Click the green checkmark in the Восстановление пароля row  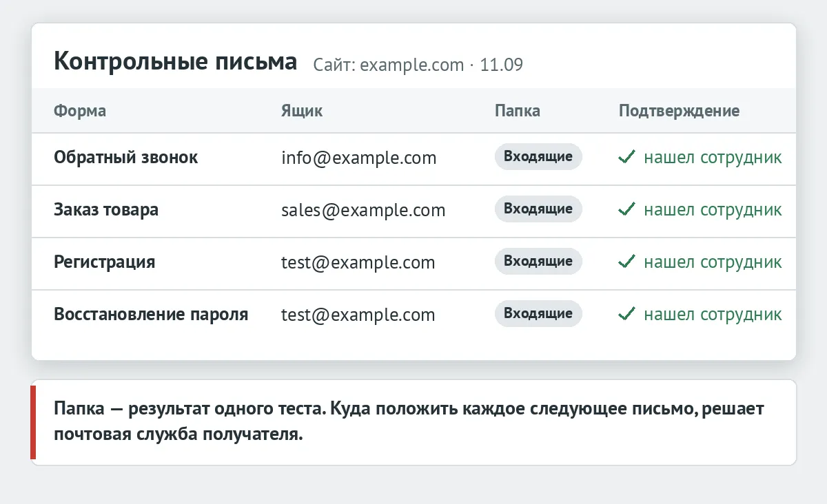point(626,315)
